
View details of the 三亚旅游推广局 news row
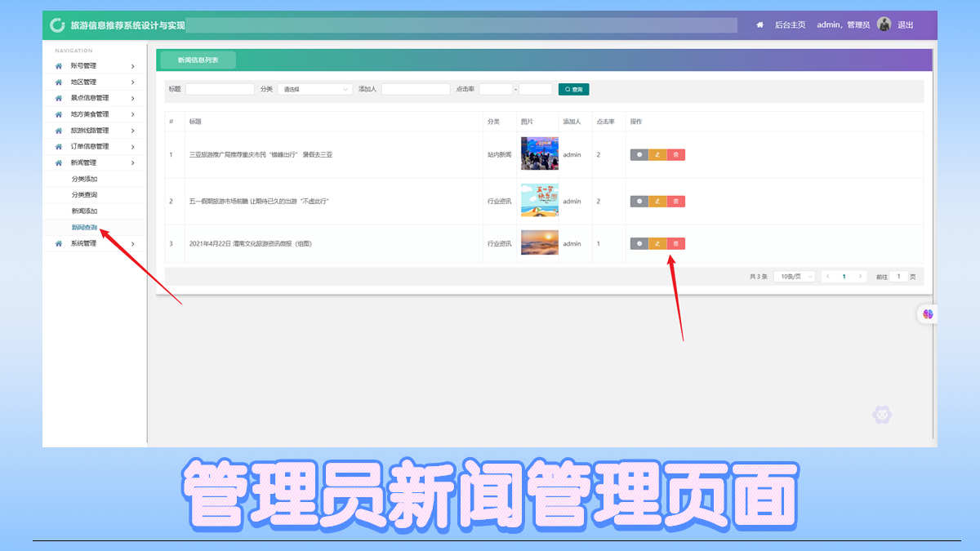point(639,154)
